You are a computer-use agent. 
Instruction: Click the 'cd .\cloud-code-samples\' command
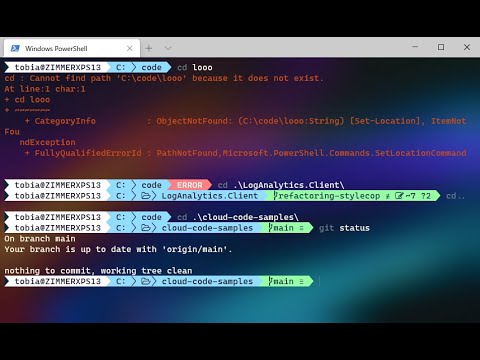pos(238,217)
